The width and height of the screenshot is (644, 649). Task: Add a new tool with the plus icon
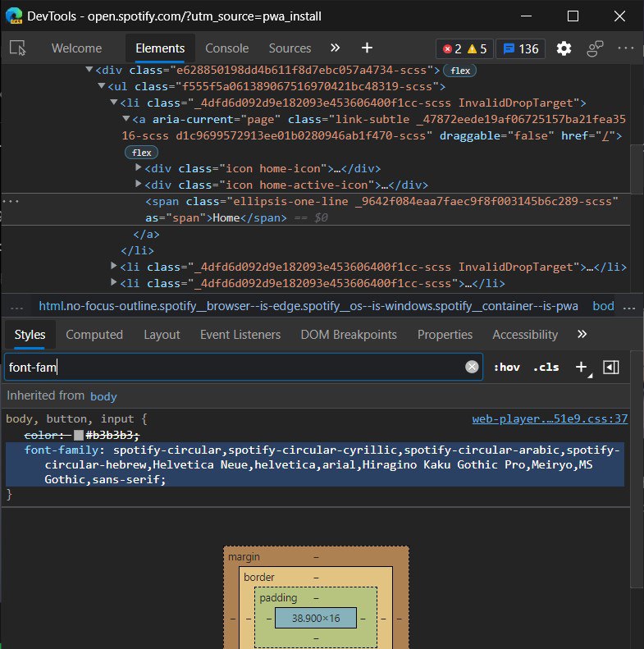pyautogui.click(x=367, y=48)
